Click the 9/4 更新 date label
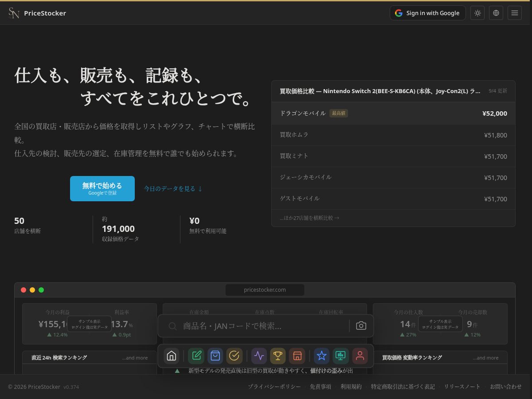532x399 pixels. pos(498,91)
